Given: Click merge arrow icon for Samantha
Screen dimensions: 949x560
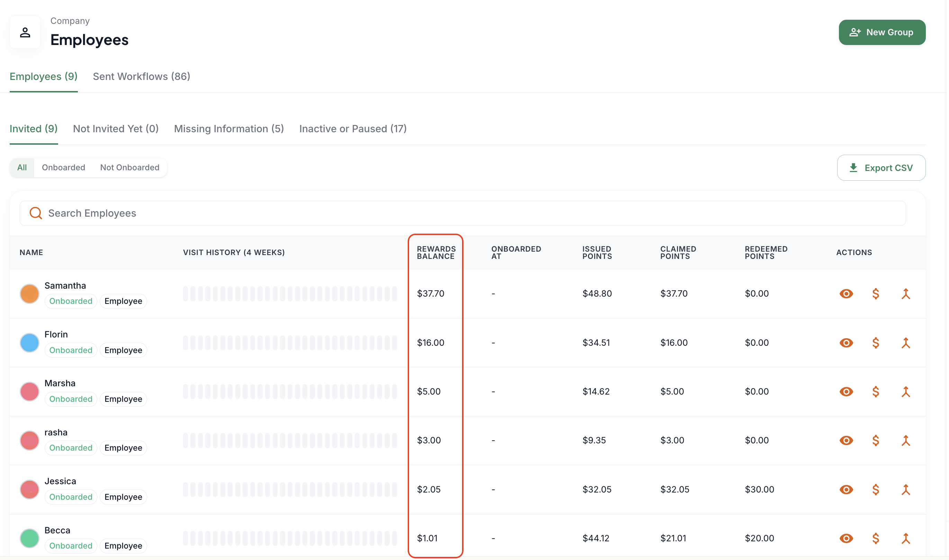Looking at the screenshot, I should (905, 293).
